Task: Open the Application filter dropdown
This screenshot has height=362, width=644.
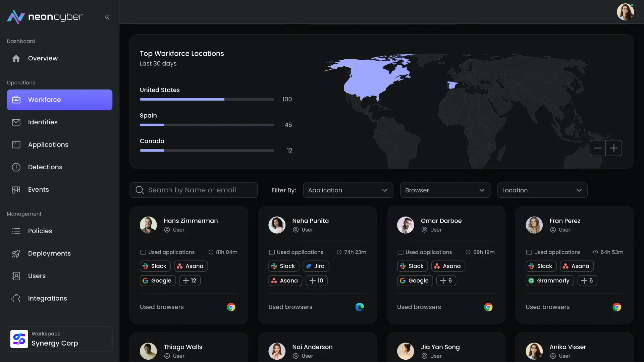Action: click(348, 190)
